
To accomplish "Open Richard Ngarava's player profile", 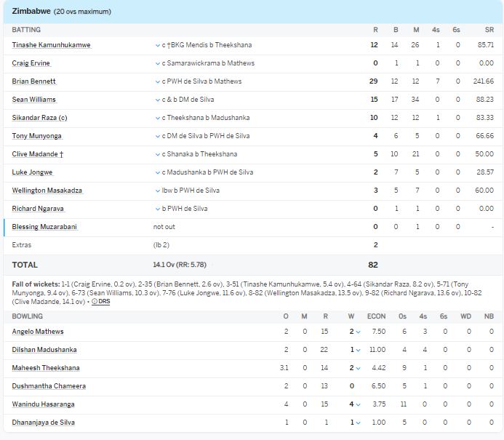I will pos(34,209).
